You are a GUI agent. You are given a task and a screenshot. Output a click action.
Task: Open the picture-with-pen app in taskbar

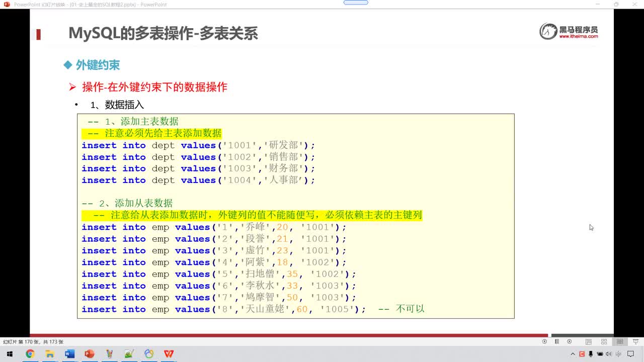click(129, 354)
